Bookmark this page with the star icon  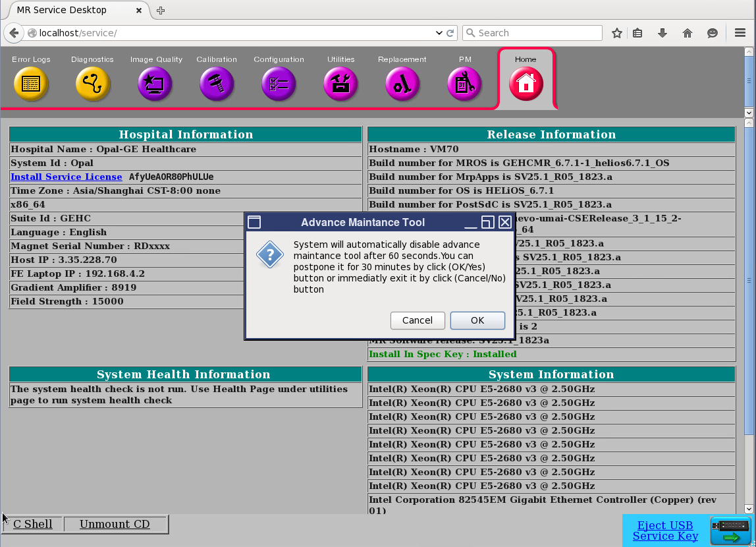pos(616,33)
